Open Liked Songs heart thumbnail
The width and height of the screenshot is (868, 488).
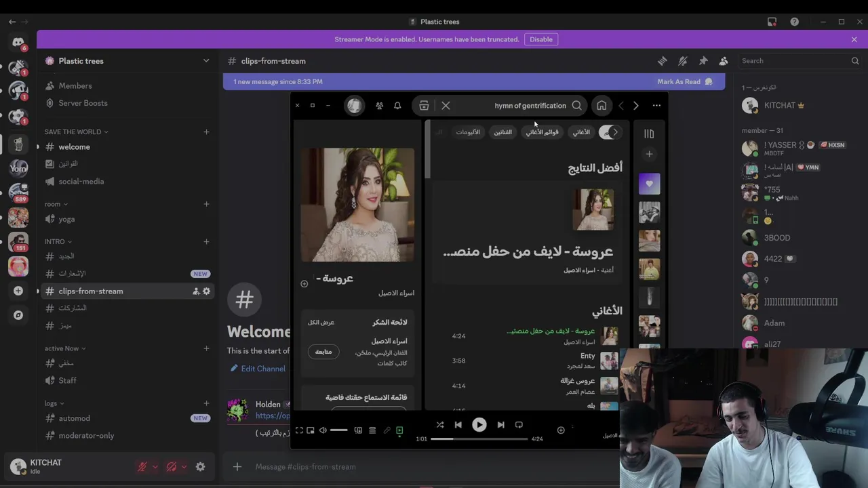coord(649,184)
